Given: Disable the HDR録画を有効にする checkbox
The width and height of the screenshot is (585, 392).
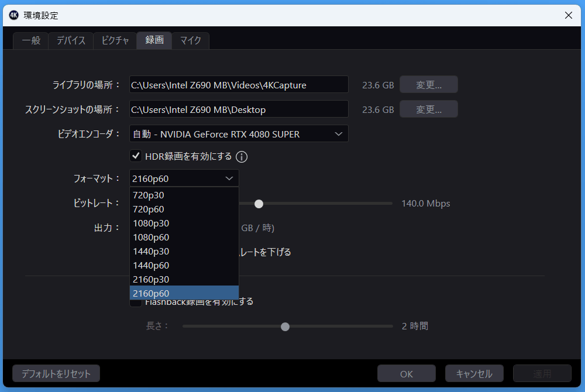Looking at the screenshot, I should pos(136,156).
